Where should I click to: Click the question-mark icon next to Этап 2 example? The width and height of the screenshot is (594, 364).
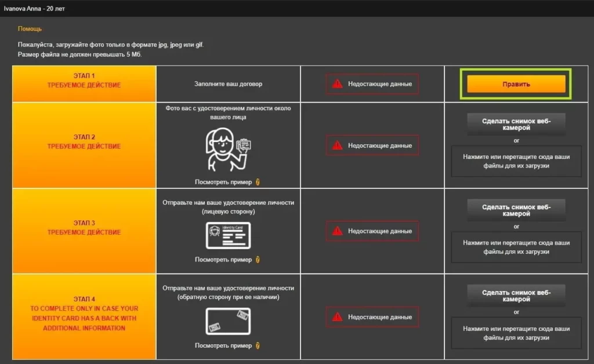point(258,182)
